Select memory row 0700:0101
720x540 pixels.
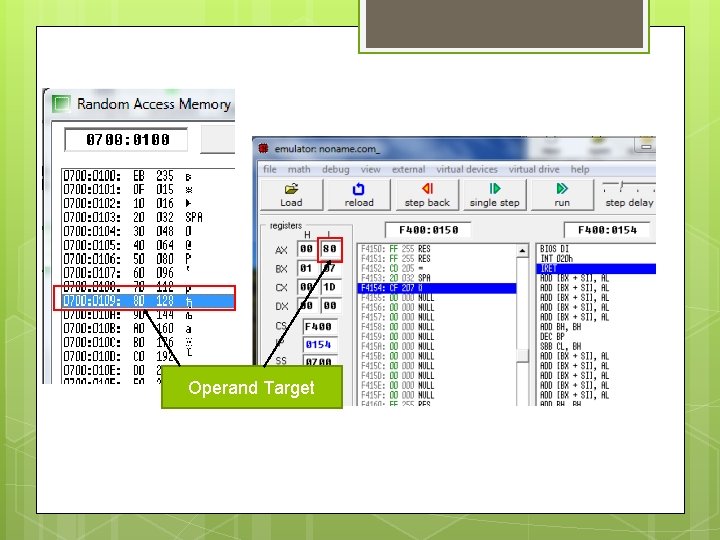(x=148, y=190)
